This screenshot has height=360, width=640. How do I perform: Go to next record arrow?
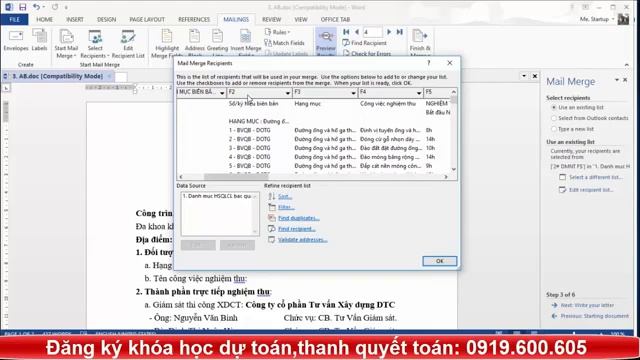(389, 32)
